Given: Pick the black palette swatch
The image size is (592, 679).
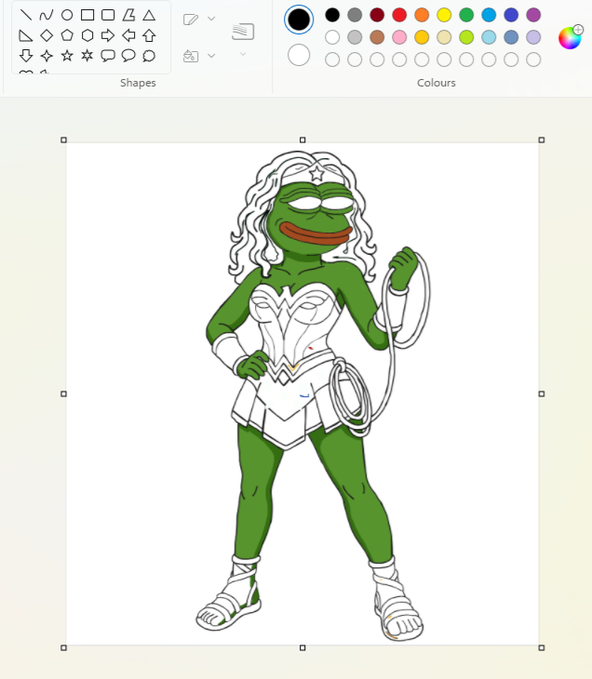Looking at the screenshot, I should pos(332,15).
